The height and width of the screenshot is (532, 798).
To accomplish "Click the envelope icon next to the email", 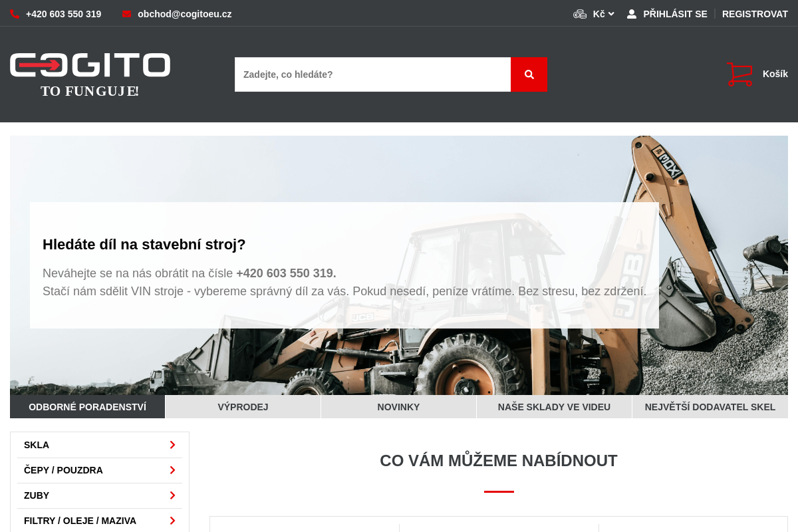I will 126,13.
